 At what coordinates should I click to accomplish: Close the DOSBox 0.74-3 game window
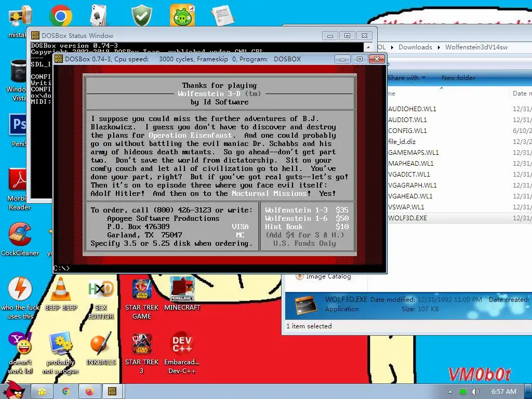[377, 59]
